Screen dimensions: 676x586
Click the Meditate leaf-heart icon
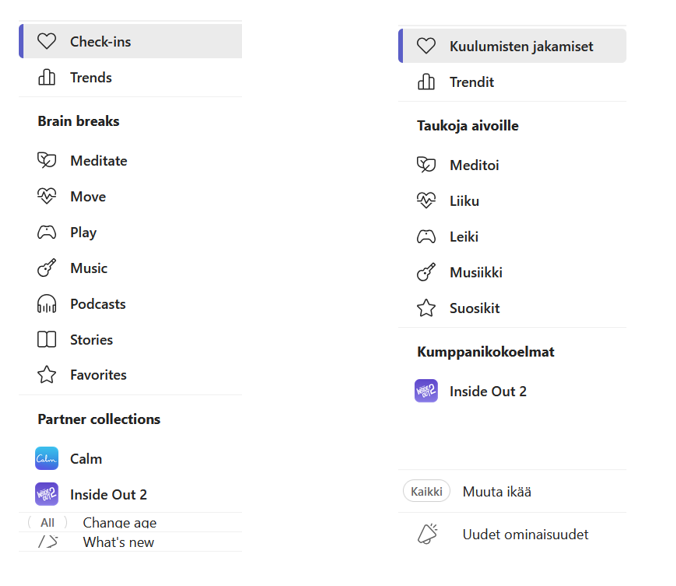[x=47, y=161]
